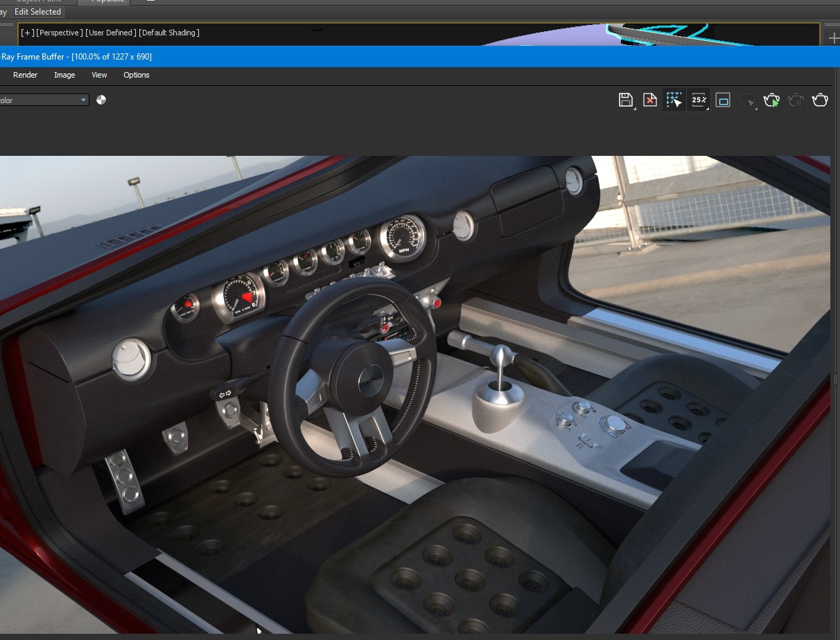Image resolution: width=840 pixels, height=640 pixels.
Task: Open the [Perspective] viewport label menu
Action: point(60,33)
